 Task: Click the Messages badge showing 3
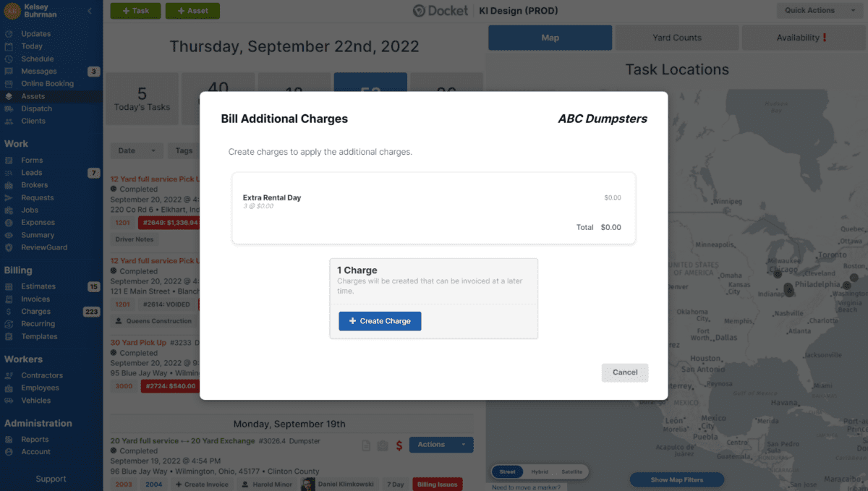click(x=93, y=72)
